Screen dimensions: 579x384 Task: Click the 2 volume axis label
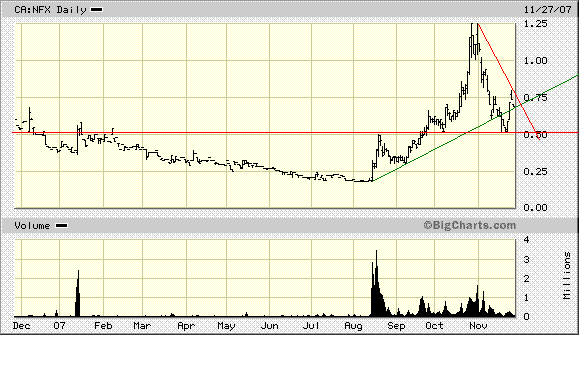527,278
